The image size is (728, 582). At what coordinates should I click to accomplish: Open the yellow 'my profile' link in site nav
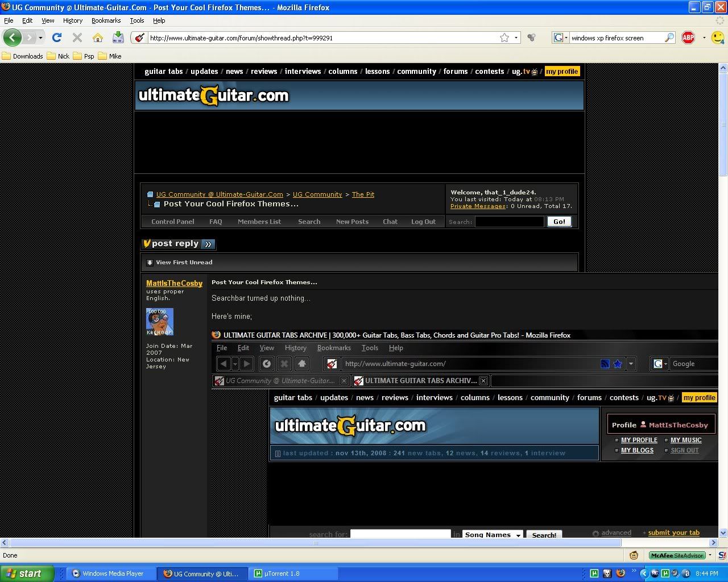562,71
